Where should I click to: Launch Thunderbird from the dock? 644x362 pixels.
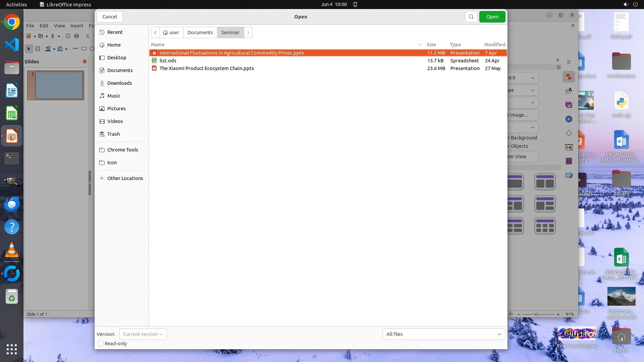(x=12, y=204)
